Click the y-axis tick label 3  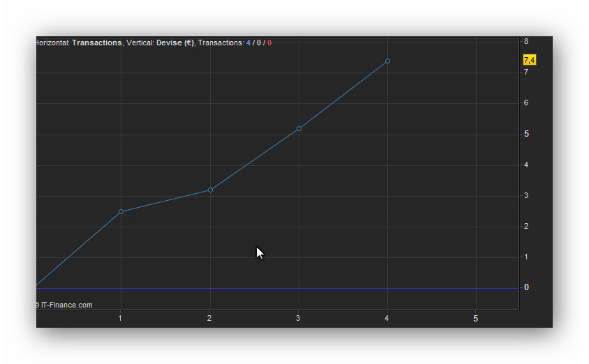526,195
